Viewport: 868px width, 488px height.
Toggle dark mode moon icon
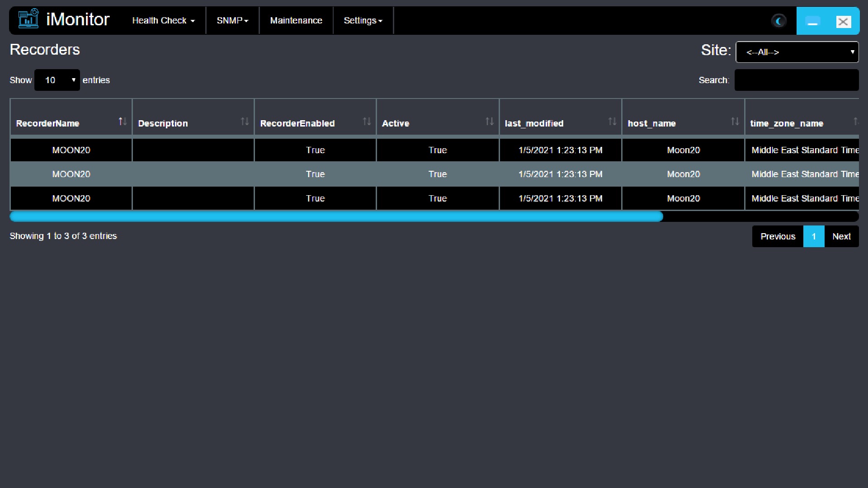tap(778, 21)
